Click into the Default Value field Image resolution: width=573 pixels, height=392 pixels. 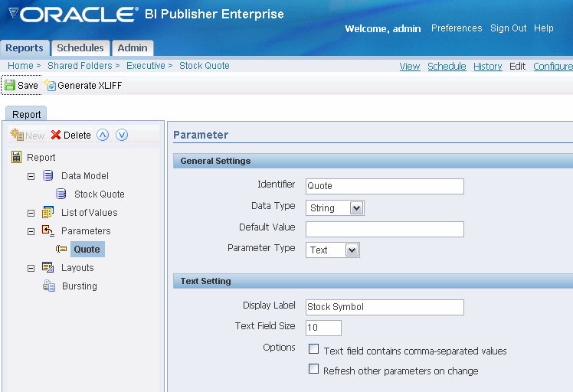click(x=385, y=229)
